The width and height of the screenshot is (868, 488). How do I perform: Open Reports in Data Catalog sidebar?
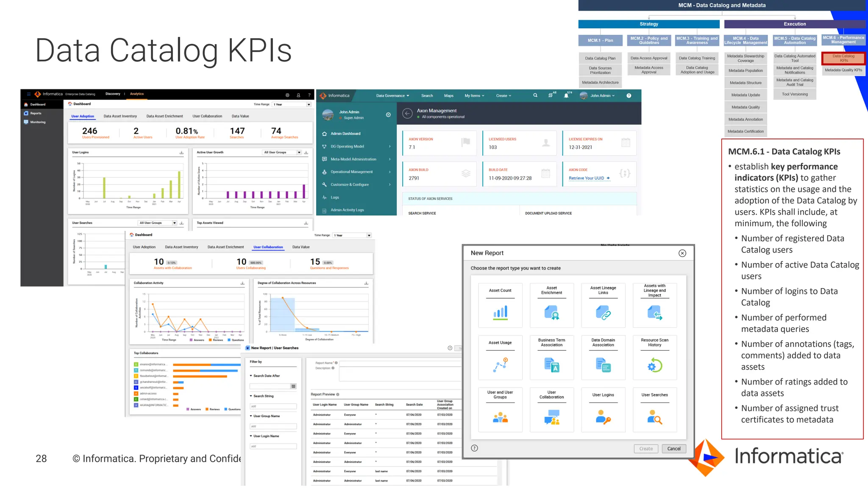[x=36, y=113]
